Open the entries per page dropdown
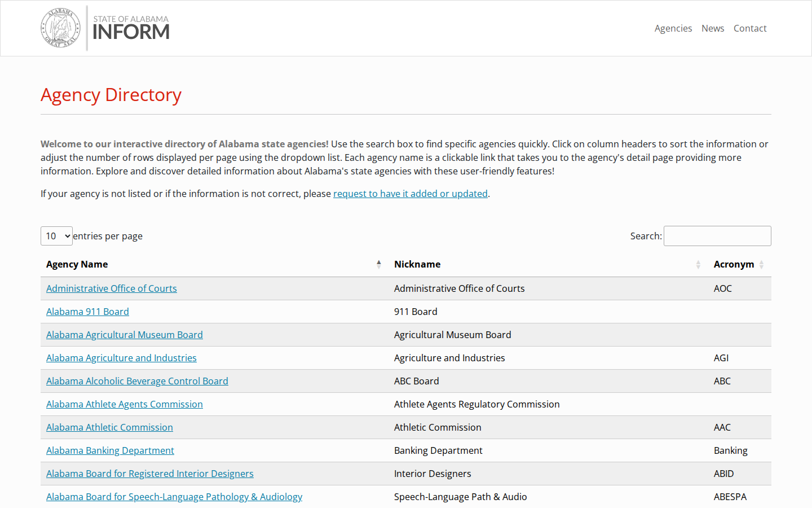Screen dimensions: 812x508 [56, 236]
